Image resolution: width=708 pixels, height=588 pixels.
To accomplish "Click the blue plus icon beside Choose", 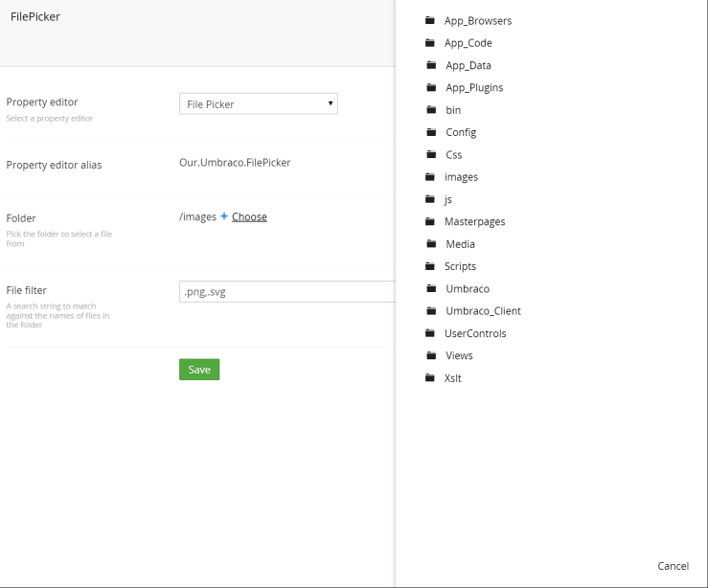I will tap(224, 216).
